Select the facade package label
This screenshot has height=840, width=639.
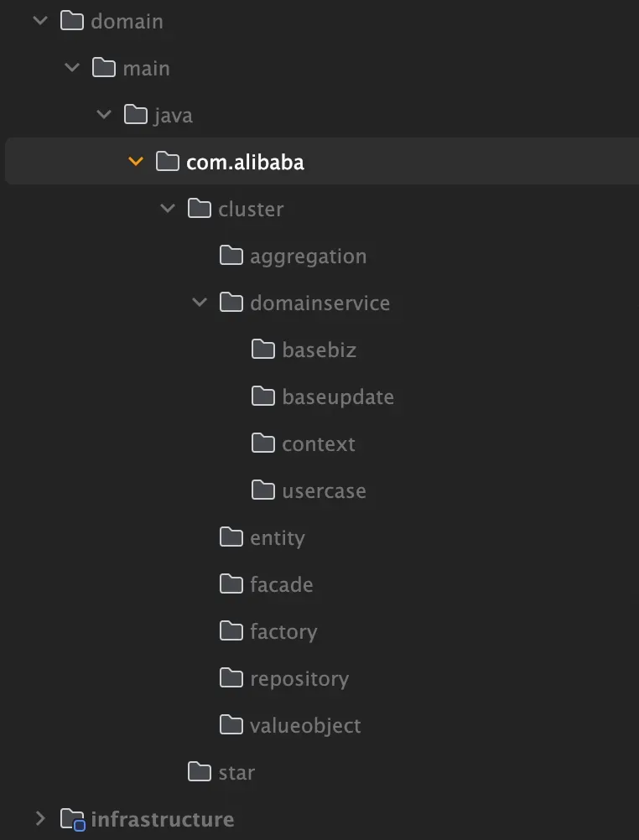pyautogui.click(x=281, y=584)
